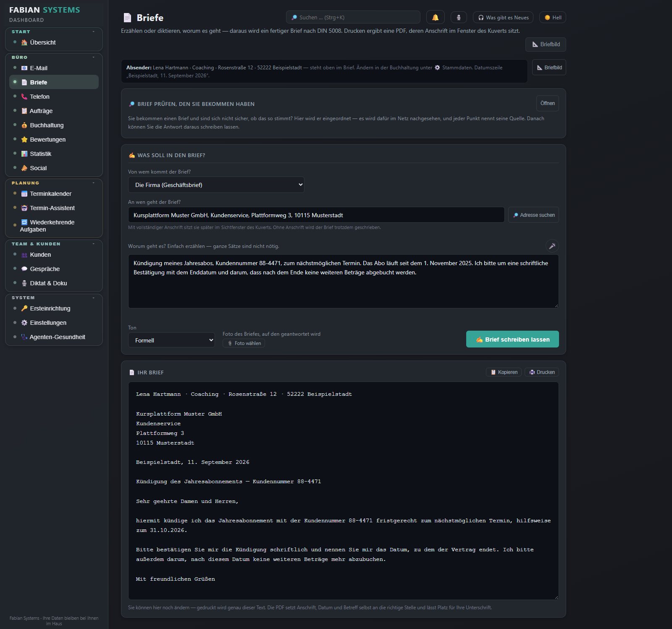Click the microphone icon in the top bar
The image size is (672, 629).
coord(459,17)
